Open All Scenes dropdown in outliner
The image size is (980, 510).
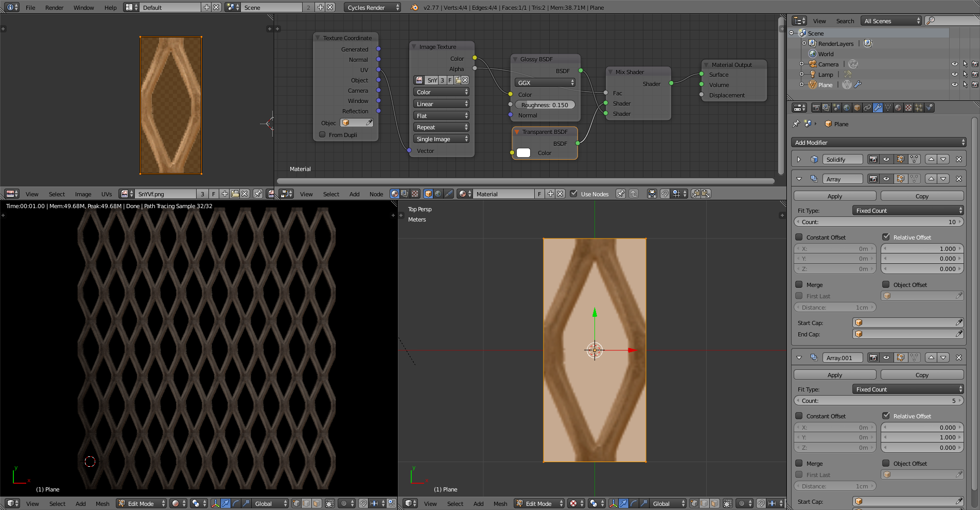point(892,21)
